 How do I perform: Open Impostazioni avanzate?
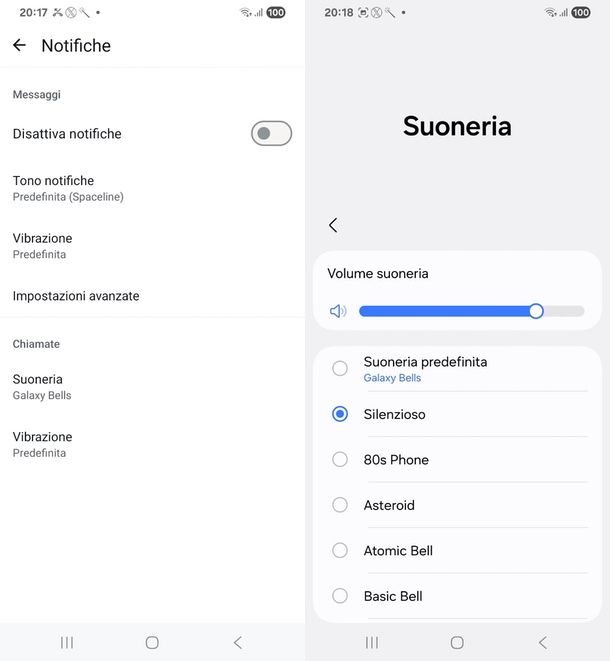tap(76, 296)
